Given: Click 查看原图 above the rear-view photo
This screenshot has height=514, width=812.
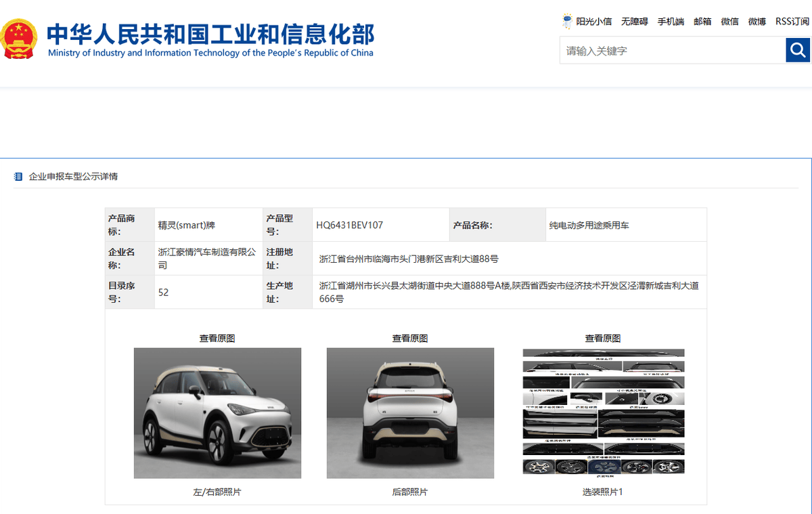Looking at the screenshot, I should [410, 338].
